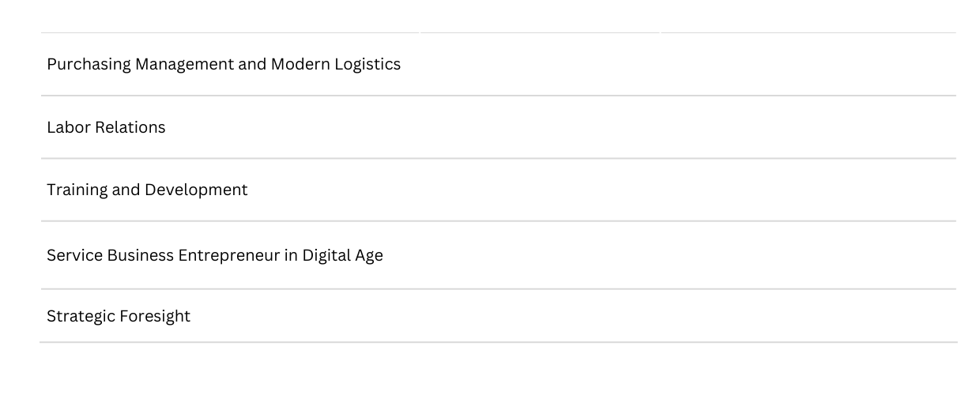Click the Labor Relations entry
Viewport: 980px width, 395px height.
click(106, 127)
